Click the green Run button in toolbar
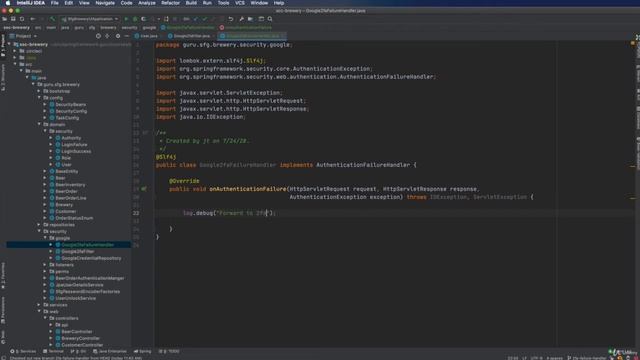The image size is (640, 360). (126, 19)
